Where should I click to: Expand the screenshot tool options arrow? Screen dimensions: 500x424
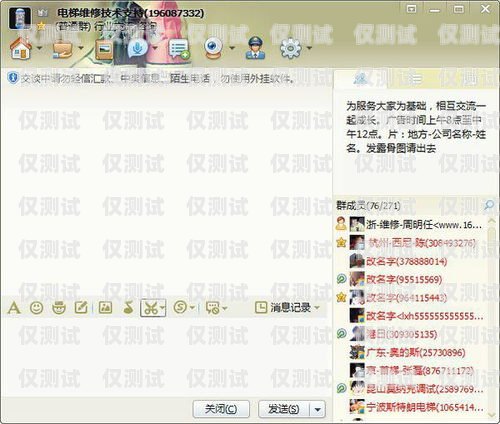[x=162, y=307]
